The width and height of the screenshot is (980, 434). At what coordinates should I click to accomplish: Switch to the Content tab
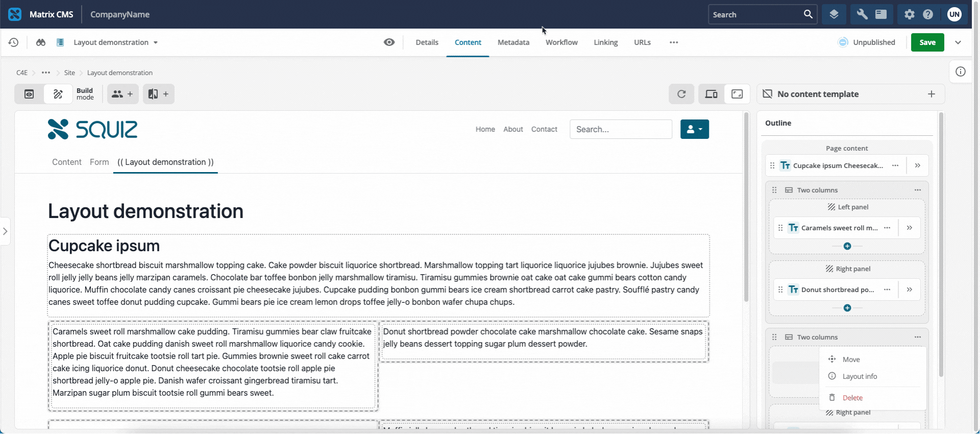[468, 42]
